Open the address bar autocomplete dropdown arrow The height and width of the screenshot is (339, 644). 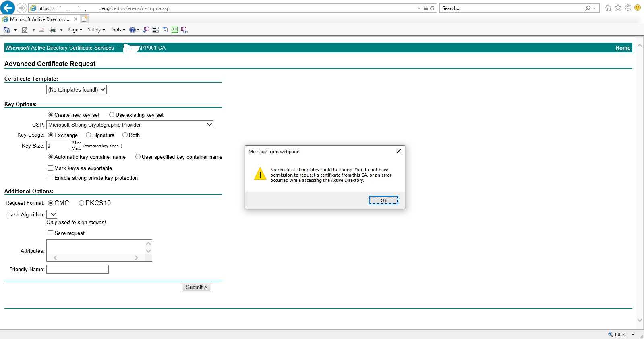tap(419, 8)
